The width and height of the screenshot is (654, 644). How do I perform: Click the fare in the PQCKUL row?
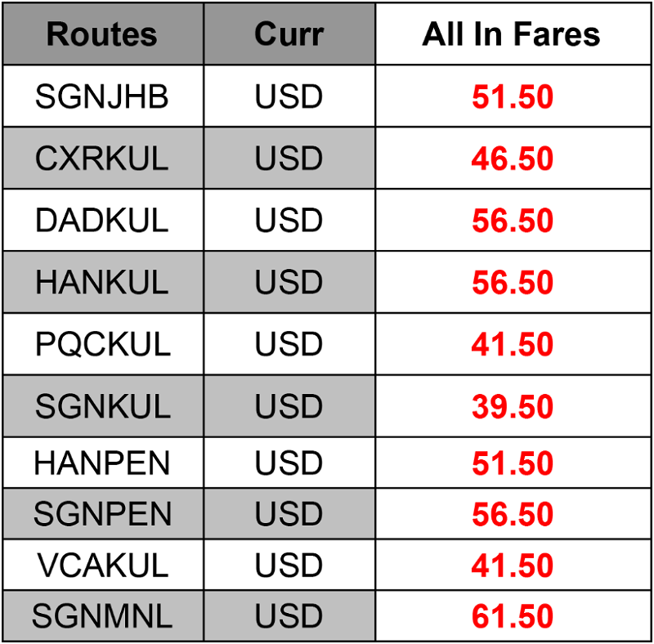pos(513,345)
